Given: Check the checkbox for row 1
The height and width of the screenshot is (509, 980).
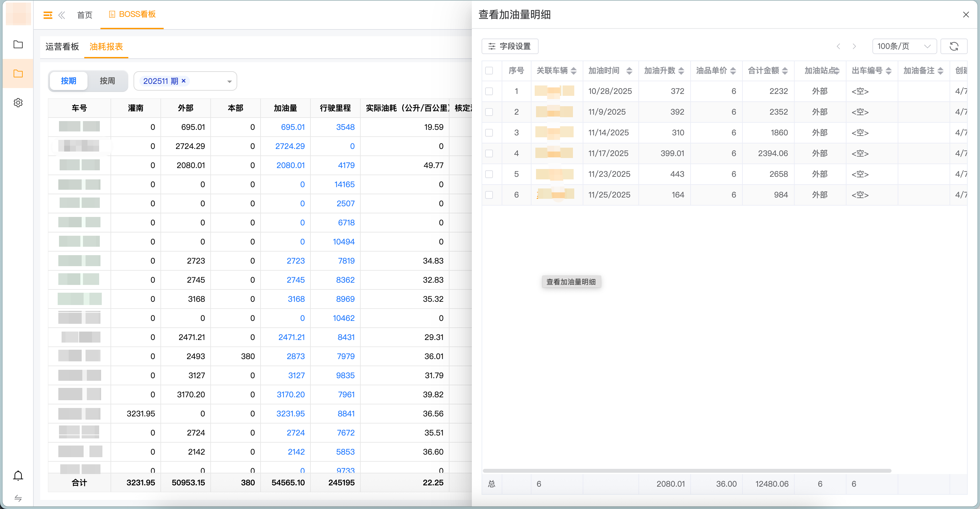Looking at the screenshot, I should 490,91.
